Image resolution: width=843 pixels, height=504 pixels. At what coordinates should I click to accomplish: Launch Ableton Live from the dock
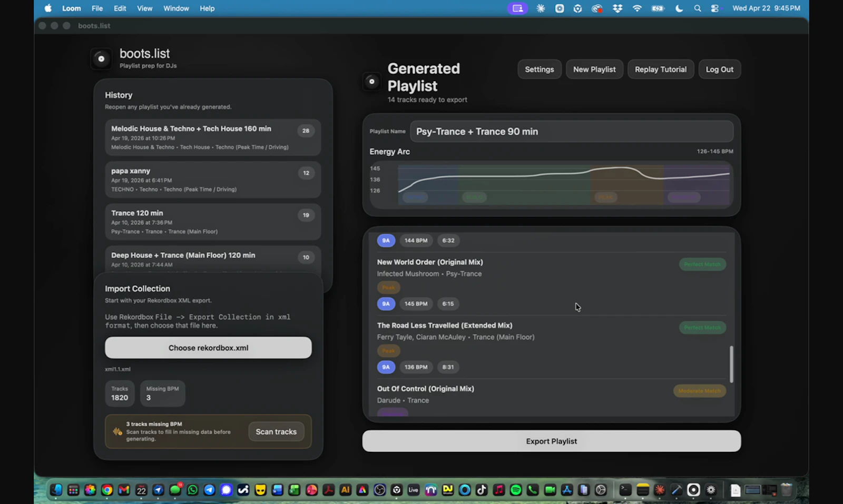(x=414, y=490)
